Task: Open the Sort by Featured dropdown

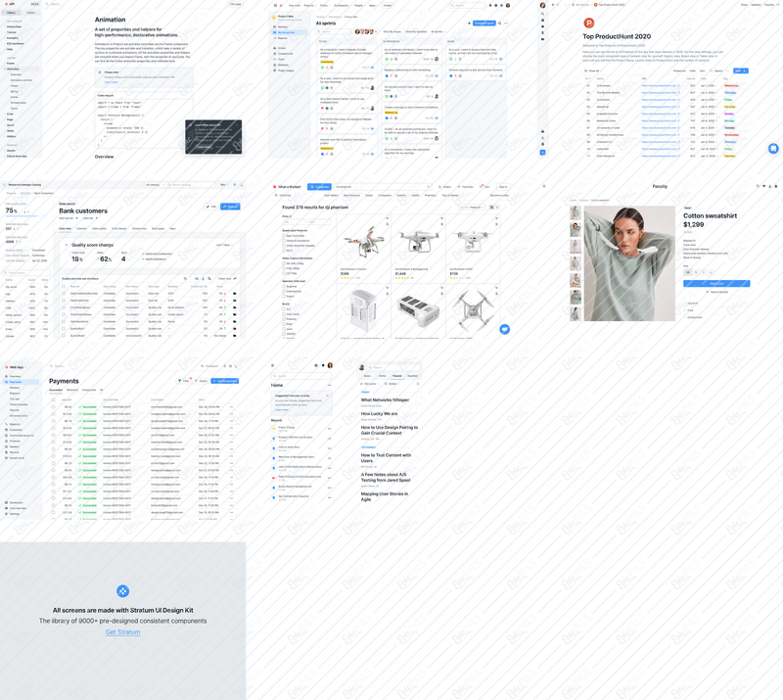Action: click(x=472, y=208)
